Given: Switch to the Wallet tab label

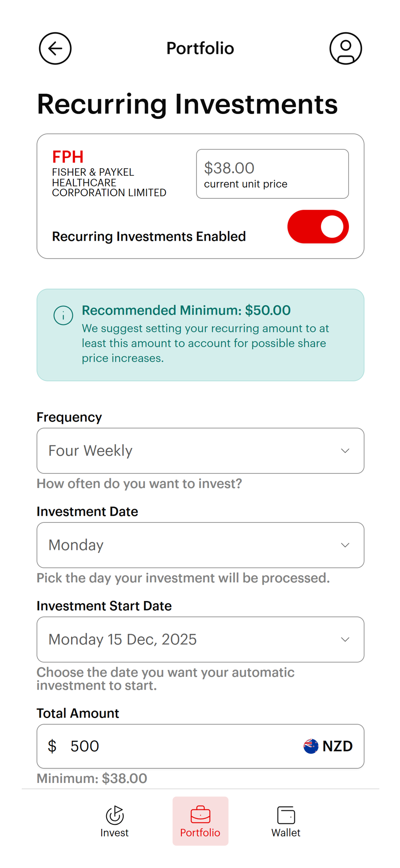Looking at the screenshot, I should [286, 833].
